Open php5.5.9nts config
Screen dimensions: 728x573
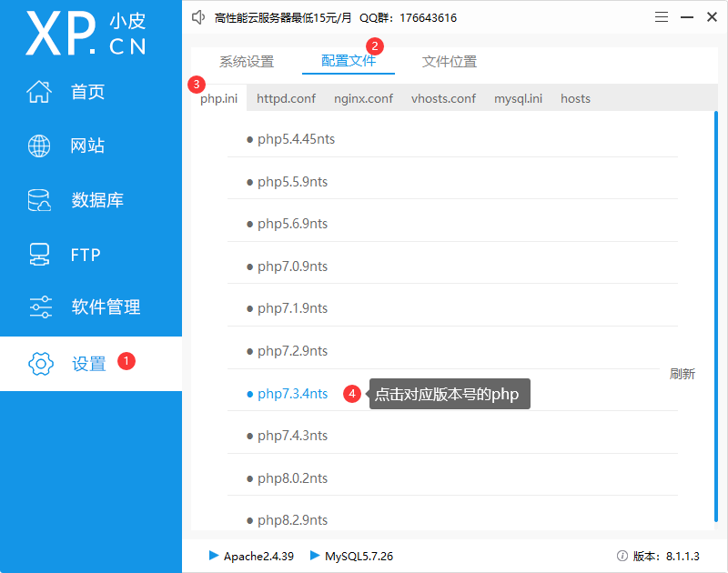coord(292,182)
